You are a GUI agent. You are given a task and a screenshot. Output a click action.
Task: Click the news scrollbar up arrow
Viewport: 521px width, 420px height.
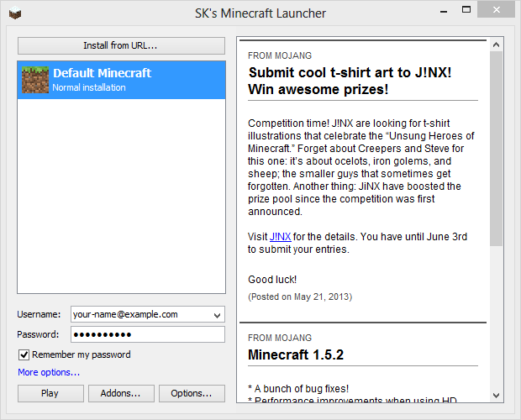[496, 45]
